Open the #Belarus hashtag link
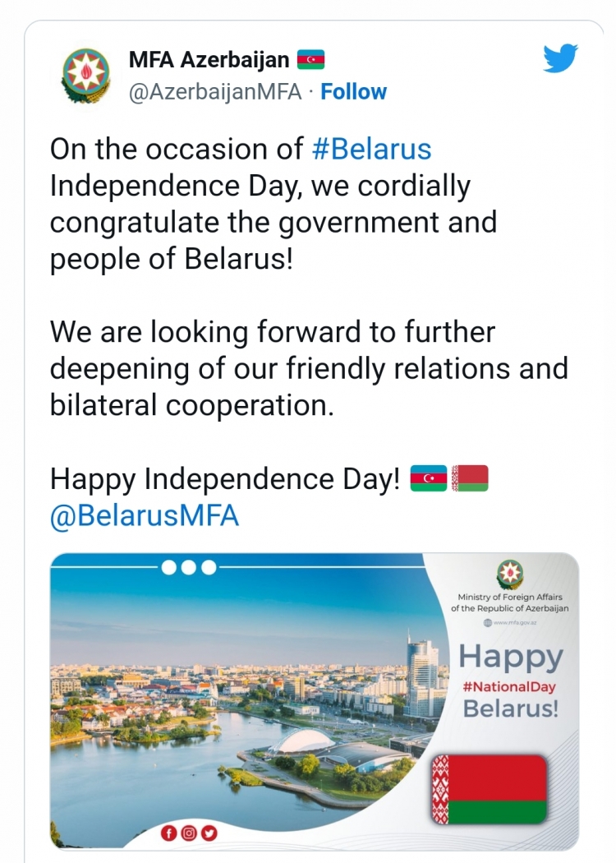 [x=371, y=149]
